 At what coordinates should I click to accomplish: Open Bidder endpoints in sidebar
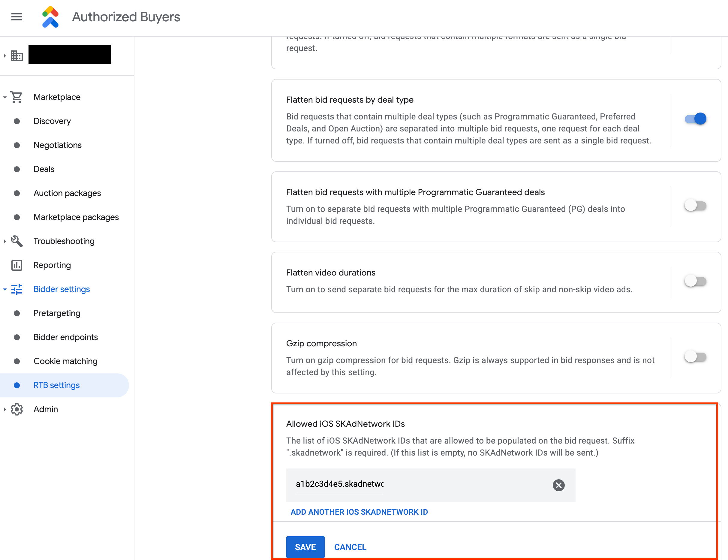coord(66,337)
